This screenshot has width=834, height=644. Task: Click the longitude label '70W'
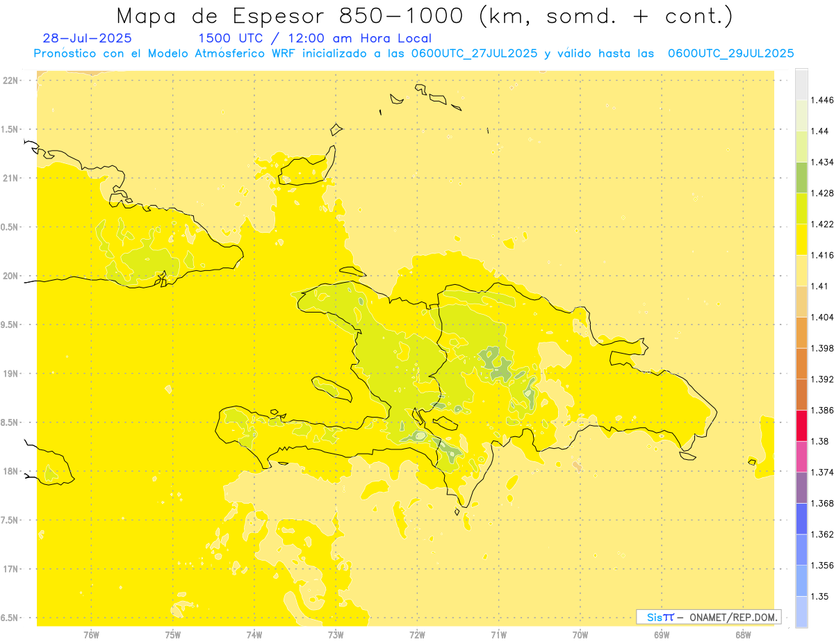pyautogui.click(x=580, y=635)
